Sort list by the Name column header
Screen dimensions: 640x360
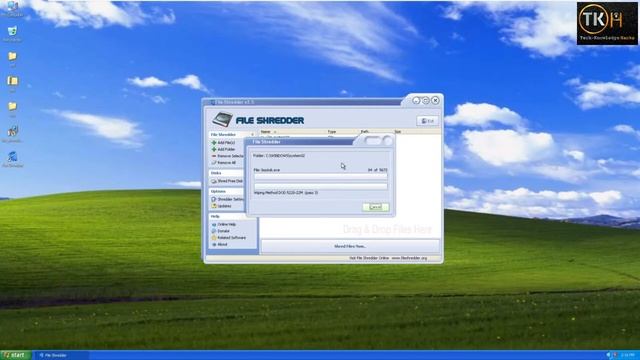pyautogui.click(x=265, y=132)
